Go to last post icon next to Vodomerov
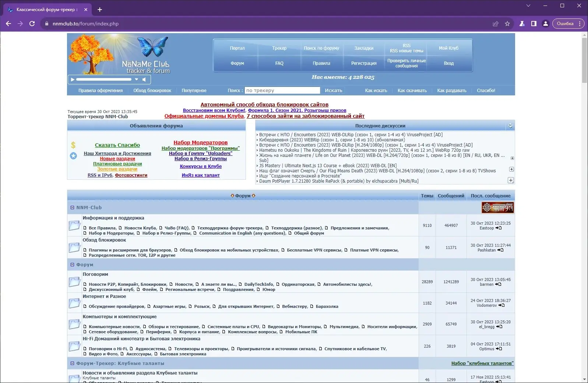This screenshot has width=588, height=383. pyautogui.click(x=501, y=305)
